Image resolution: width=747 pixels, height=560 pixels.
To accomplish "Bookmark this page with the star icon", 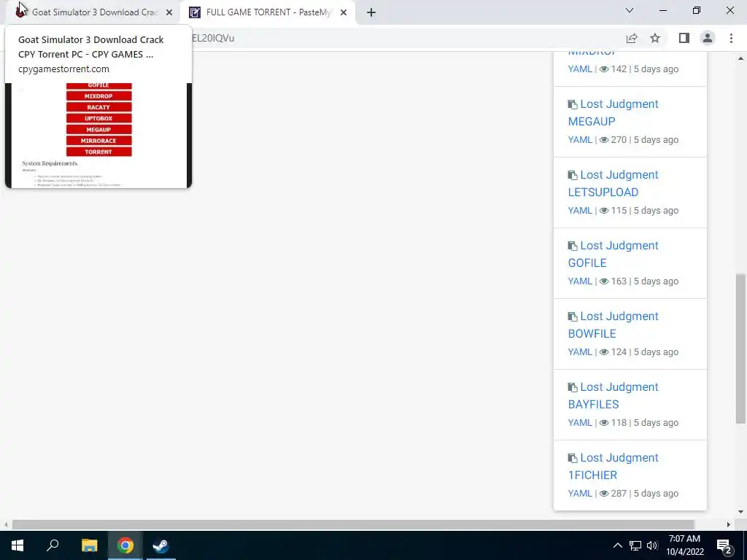I will (655, 38).
